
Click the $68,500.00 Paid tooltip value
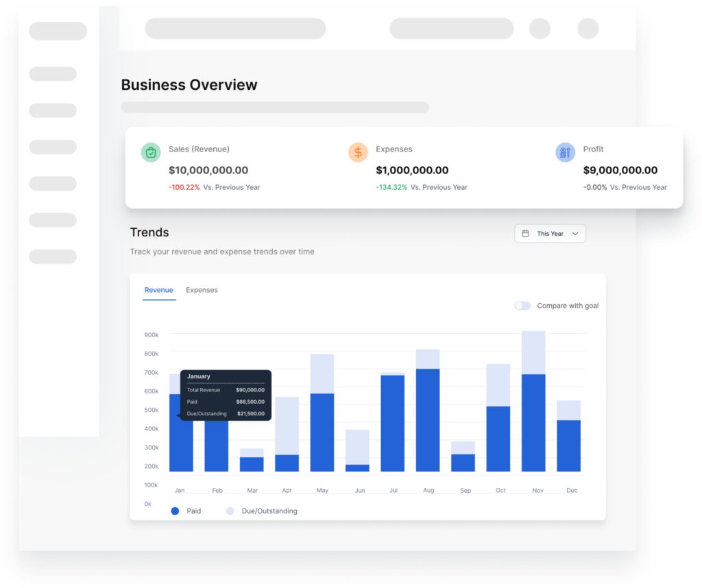[x=250, y=402]
